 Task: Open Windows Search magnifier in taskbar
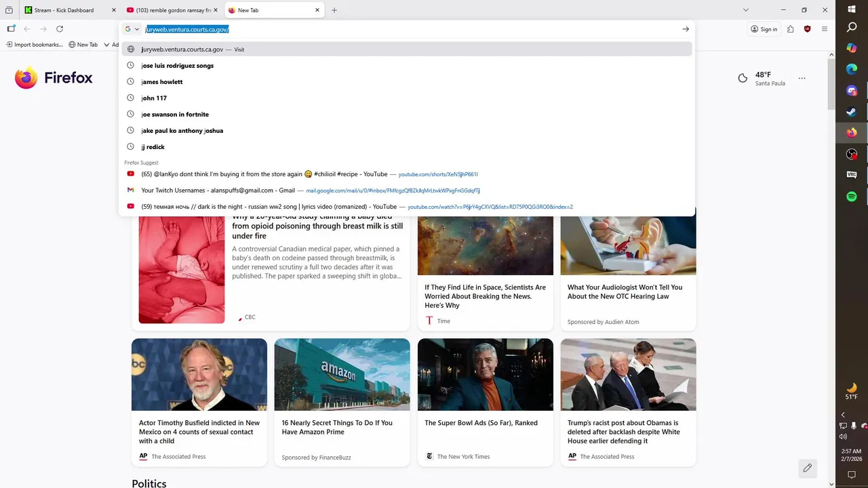click(852, 28)
